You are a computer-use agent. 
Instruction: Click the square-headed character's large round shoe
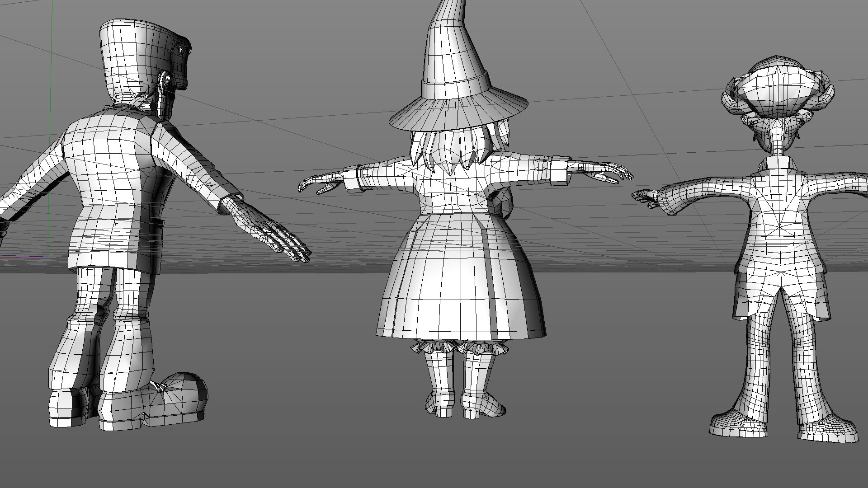(x=154, y=401)
